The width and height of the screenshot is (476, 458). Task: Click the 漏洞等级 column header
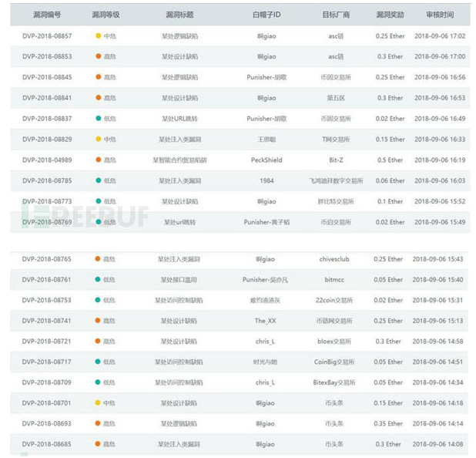click(105, 15)
